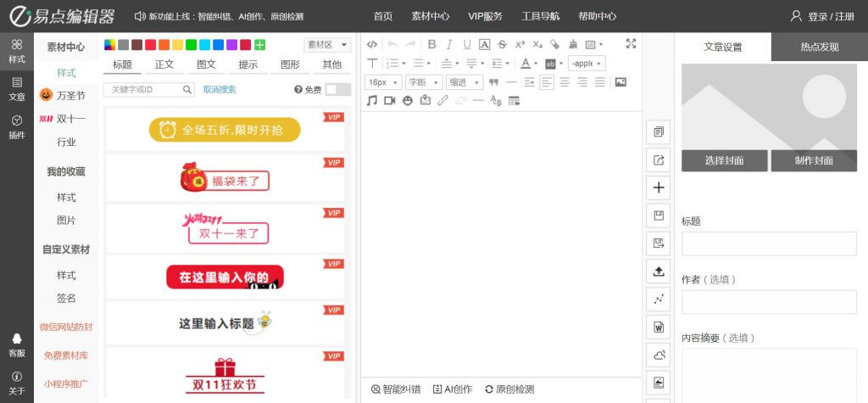Click the format brush icon
This screenshot has width=868, height=403.
click(573, 44)
